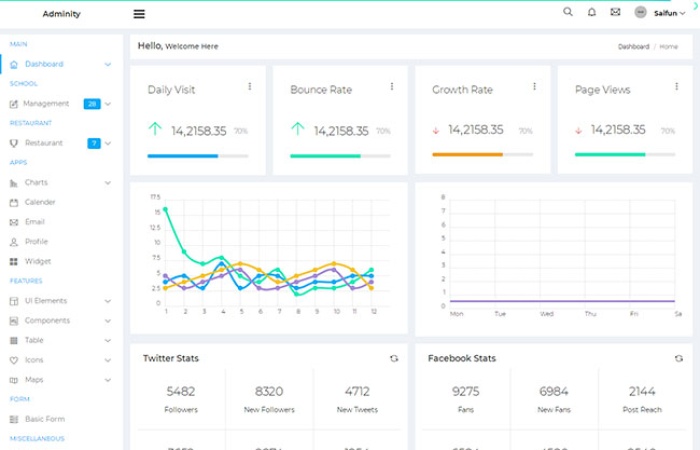Click the Restaurant badge showing 7
This screenshot has width=700, height=450.
click(94, 143)
